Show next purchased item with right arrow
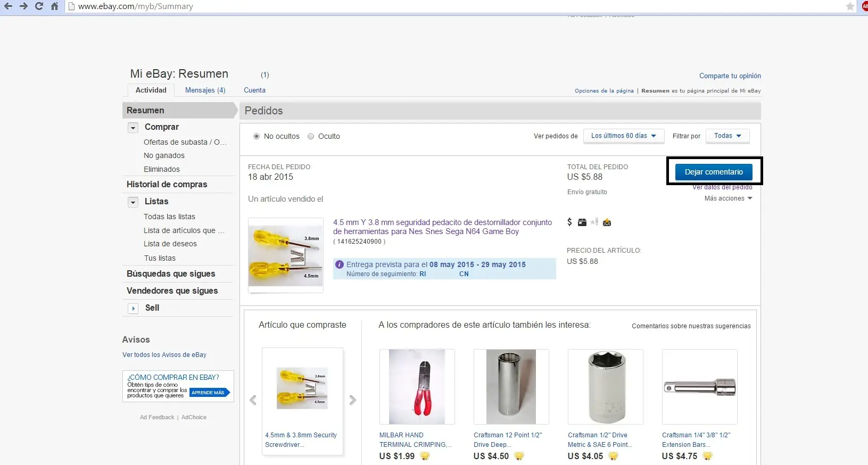Viewport: 868px width, 465px height. (x=352, y=400)
